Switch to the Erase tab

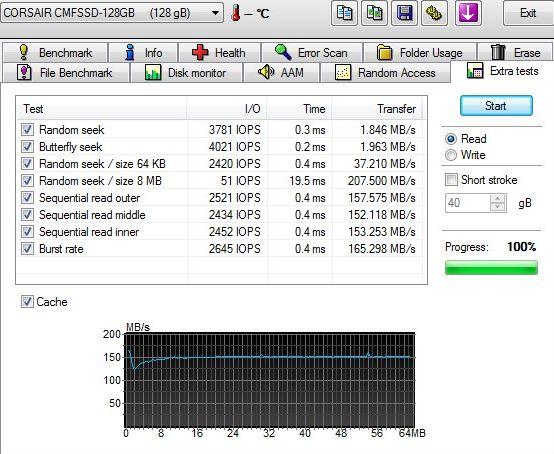click(x=515, y=53)
